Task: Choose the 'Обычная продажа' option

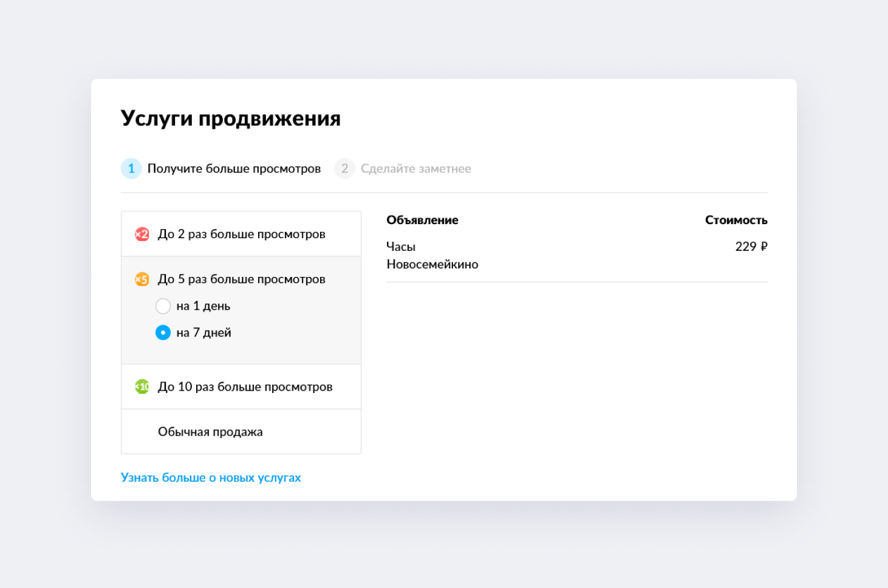Action: coord(210,432)
